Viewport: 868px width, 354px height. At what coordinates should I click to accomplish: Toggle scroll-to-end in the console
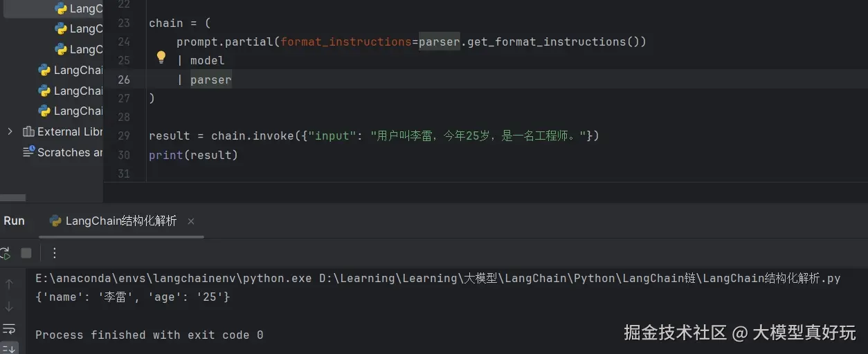point(9,347)
